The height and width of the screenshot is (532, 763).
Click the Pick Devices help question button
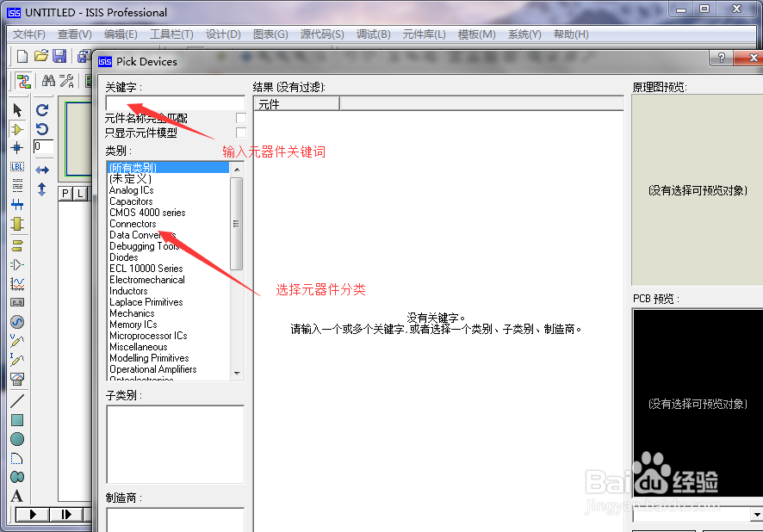tap(722, 58)
